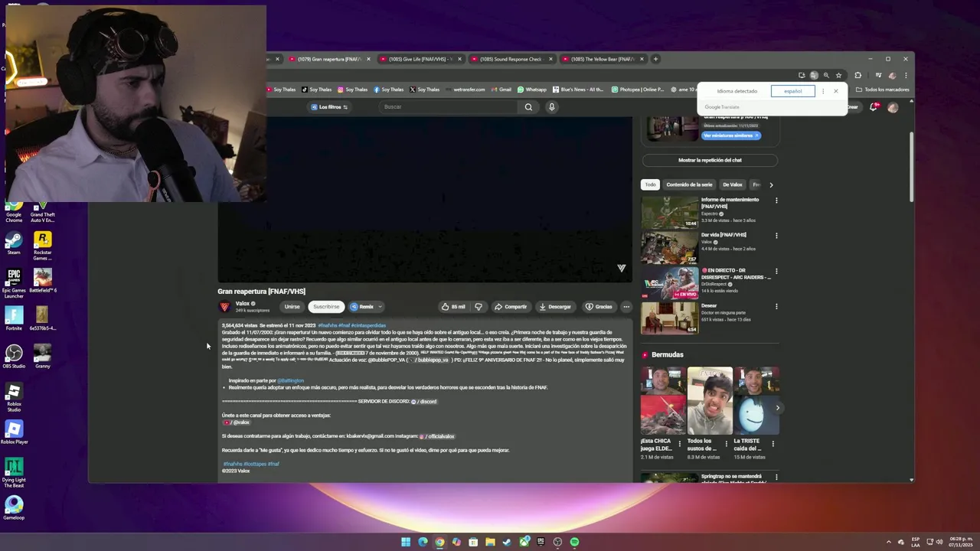Open Battlefield 6 desktop shortcut
Viewport: 980px width, 551px height.
click(x=43, y=281)
